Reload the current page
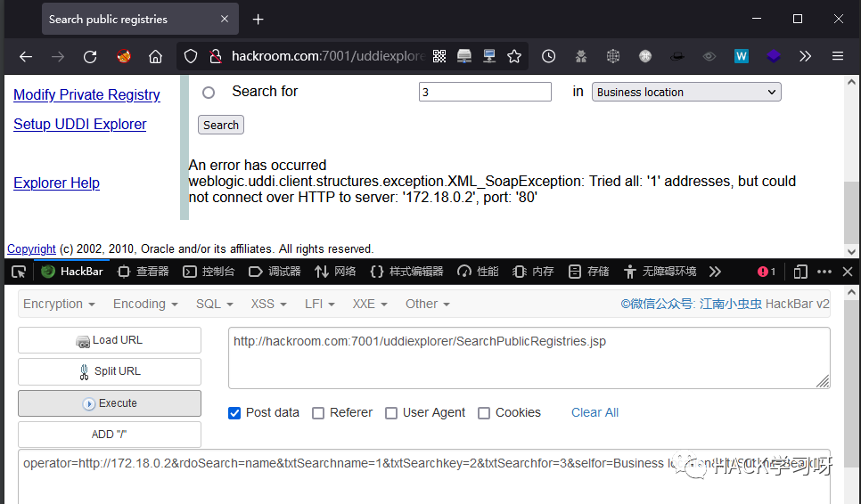 90,56
